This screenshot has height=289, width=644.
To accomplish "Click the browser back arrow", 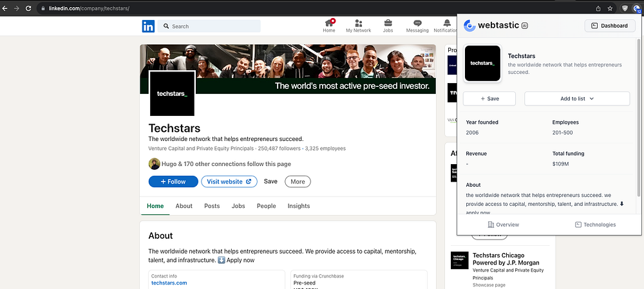I will pos(5,8).
